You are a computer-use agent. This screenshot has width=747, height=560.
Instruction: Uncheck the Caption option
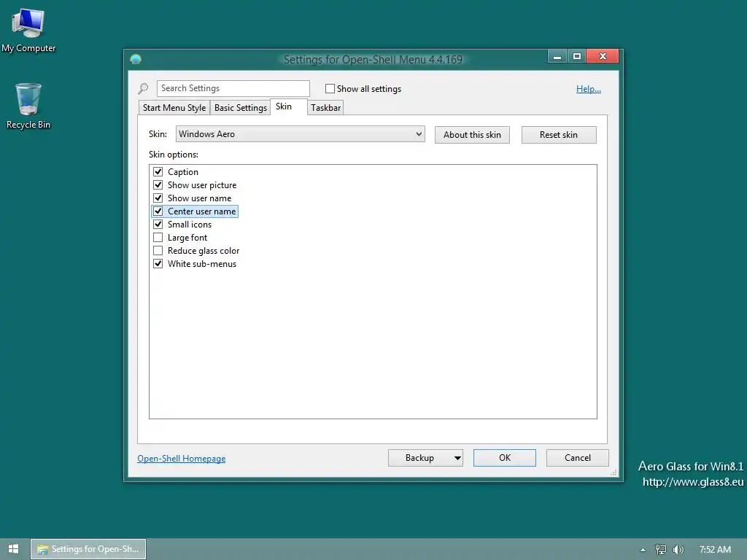pos(158,171)
